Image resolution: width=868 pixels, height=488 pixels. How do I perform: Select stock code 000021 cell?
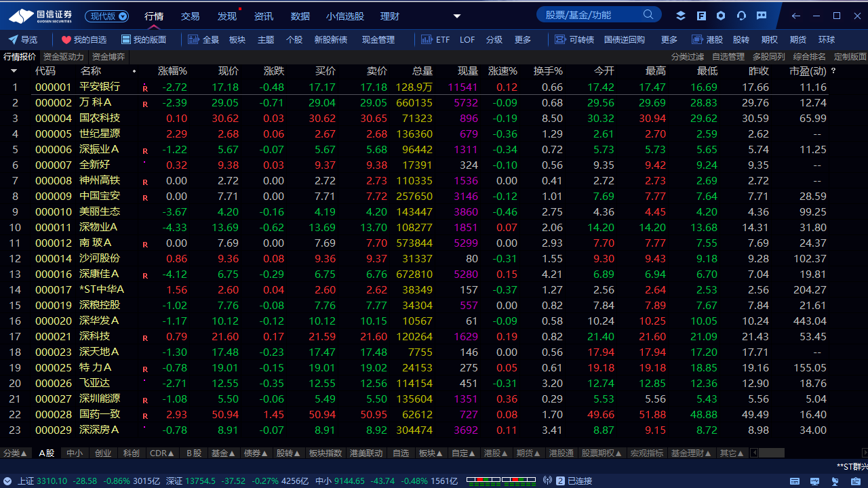(x=53, y=336)
